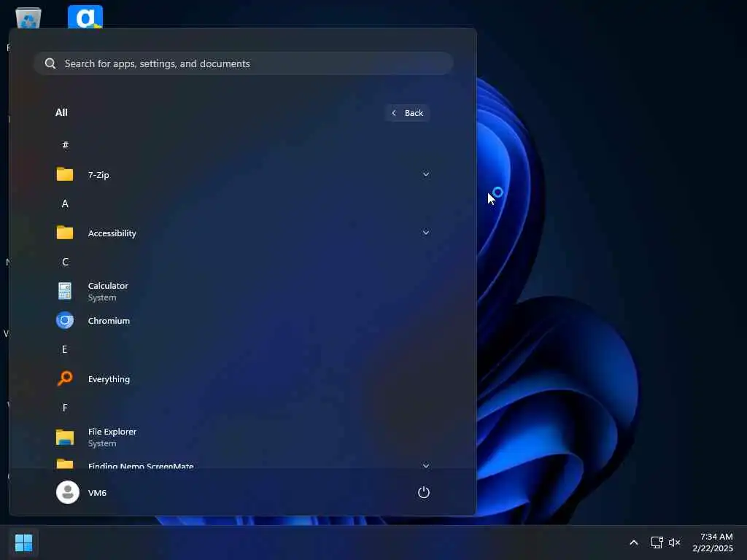This screenshot has height=560, width=747.
Task: Open File Explorer from its icon
Action: coord(65,437)
